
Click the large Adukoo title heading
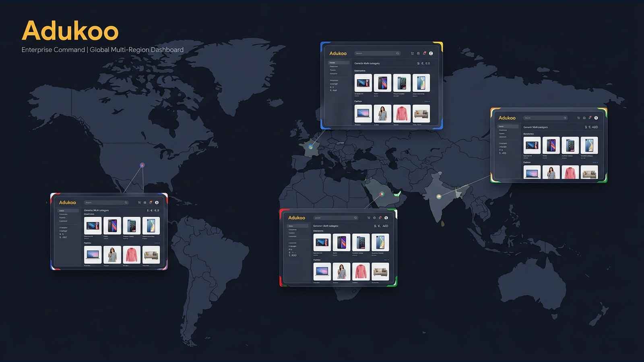(x=70, y=31)
